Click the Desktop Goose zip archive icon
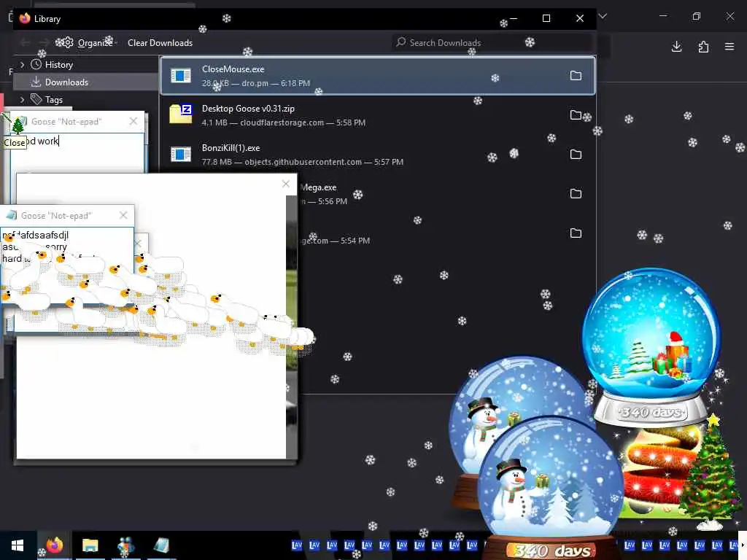Viewport: 747px width, 560px height. [x=181, y=114]
